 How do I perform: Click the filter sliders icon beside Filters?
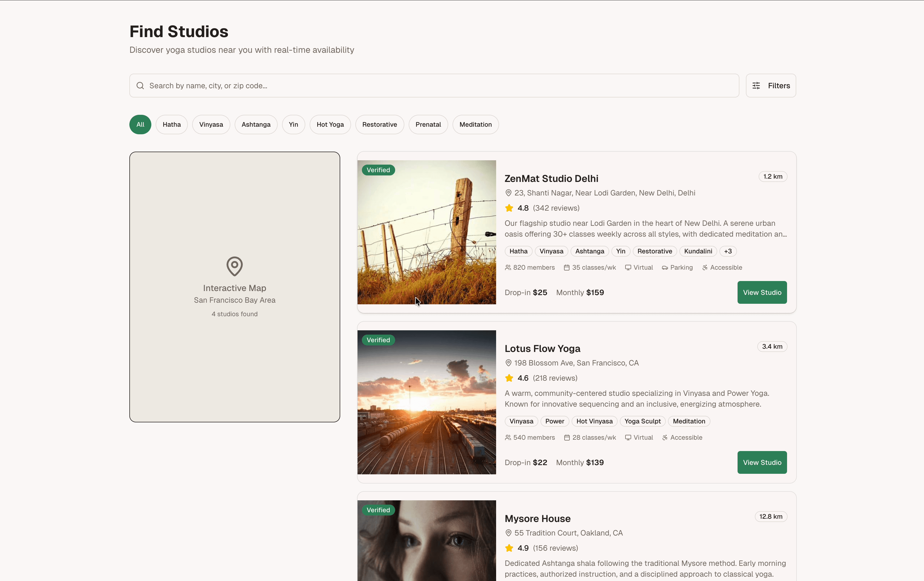[x=756, y=86]
